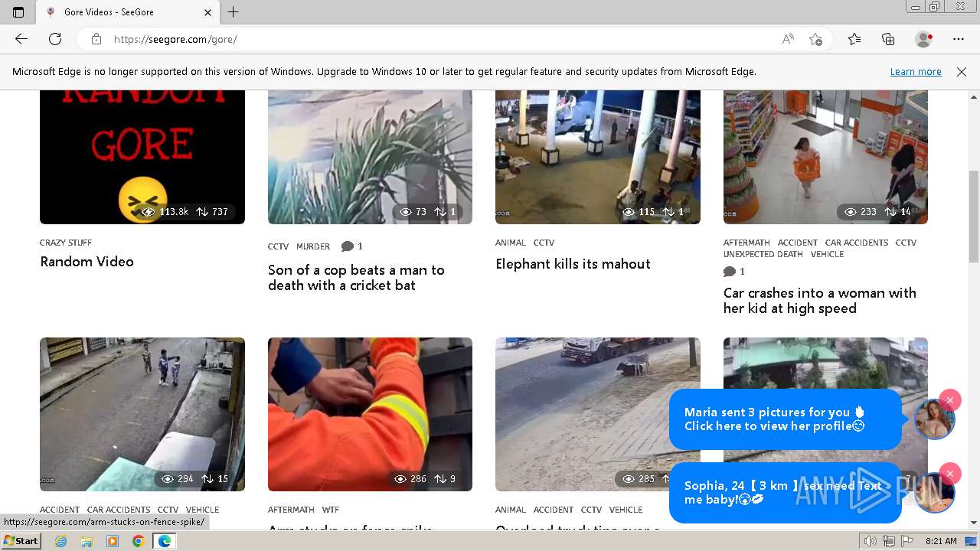
Task: Close the Gore Videos tab
Action: 207,12
